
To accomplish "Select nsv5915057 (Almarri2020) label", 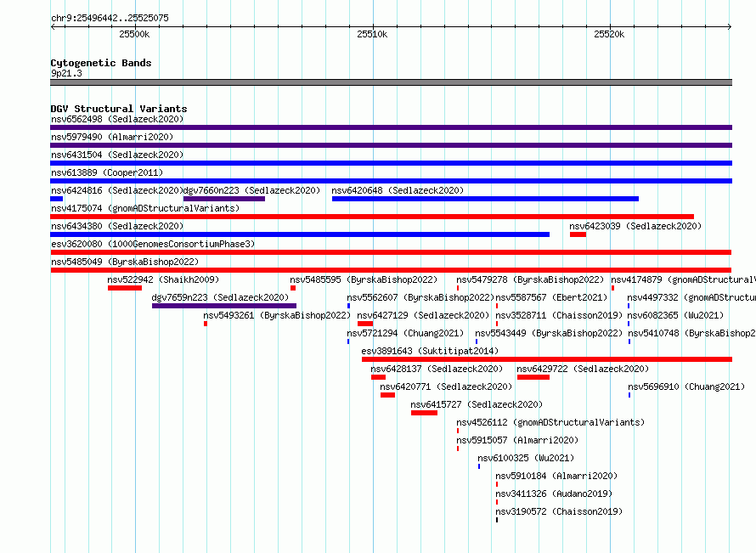I will [x=517, y=440].
